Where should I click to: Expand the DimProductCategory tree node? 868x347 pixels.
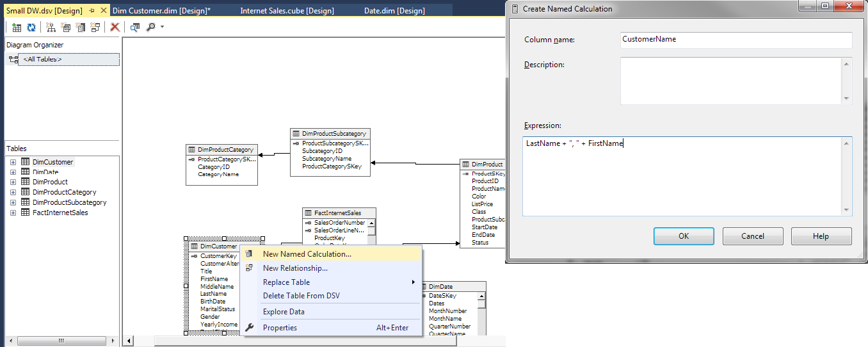tap(13, 192)
